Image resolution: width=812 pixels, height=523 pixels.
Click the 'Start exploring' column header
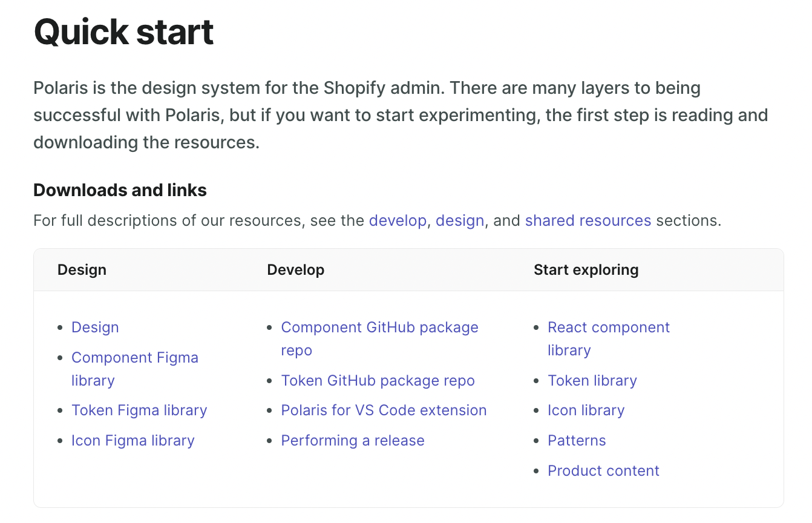pyautogui.click(x=586, y=270)
